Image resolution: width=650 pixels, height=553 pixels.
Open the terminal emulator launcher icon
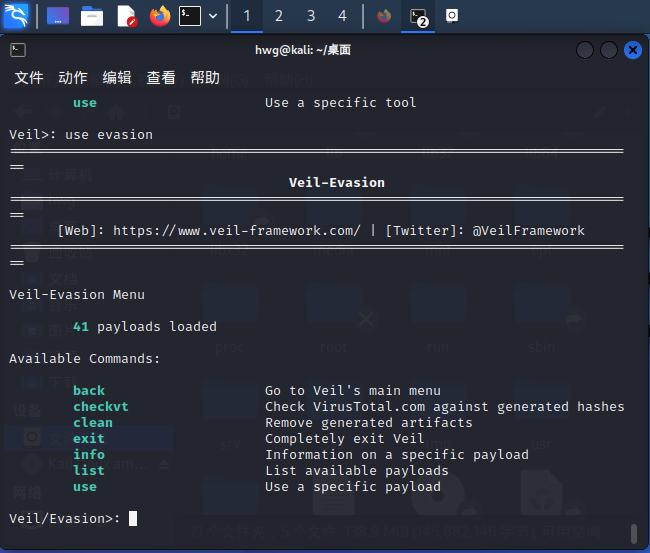(x=190, y=16)
